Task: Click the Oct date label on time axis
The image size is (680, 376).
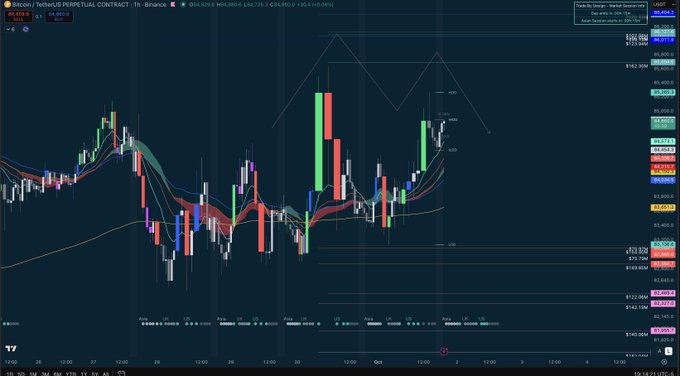Action: coord(378,362)
